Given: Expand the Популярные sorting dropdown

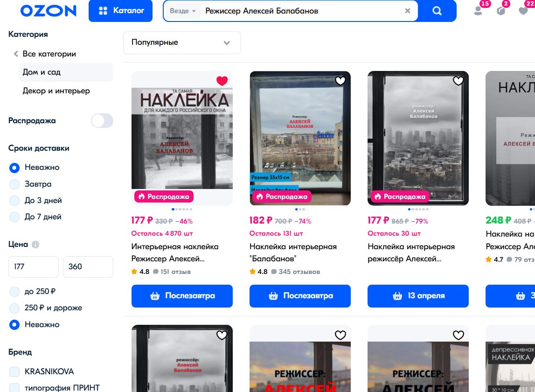Looking at the screenshot, I should [x=182, y=42].
